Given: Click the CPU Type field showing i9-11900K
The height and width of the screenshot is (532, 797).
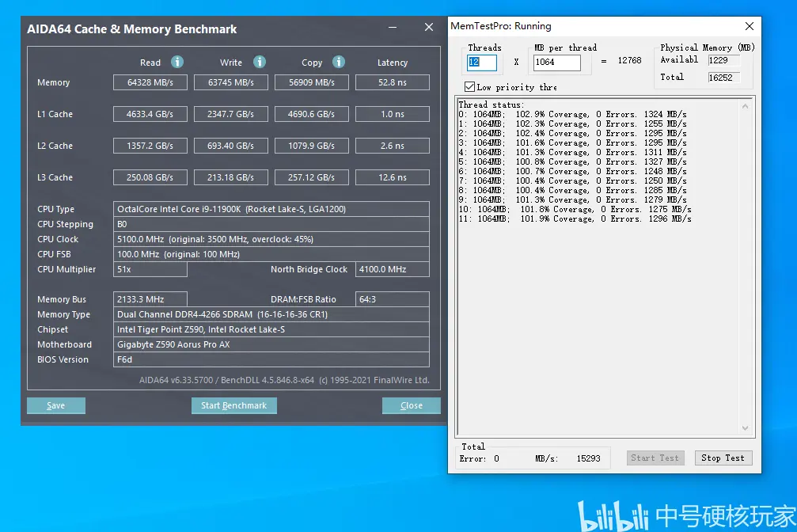Looking at the screenshot, I should (x=271, y=209).
